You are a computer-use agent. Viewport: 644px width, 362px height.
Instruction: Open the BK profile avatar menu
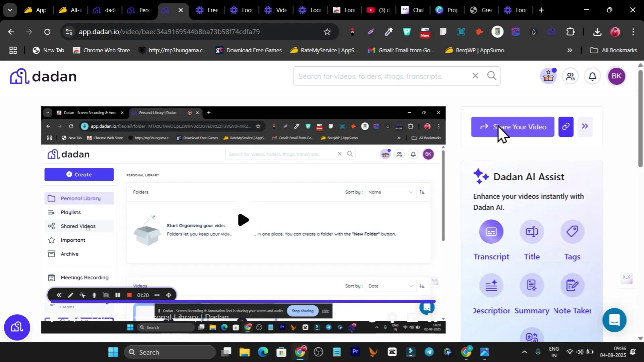[x=616, y=76]
